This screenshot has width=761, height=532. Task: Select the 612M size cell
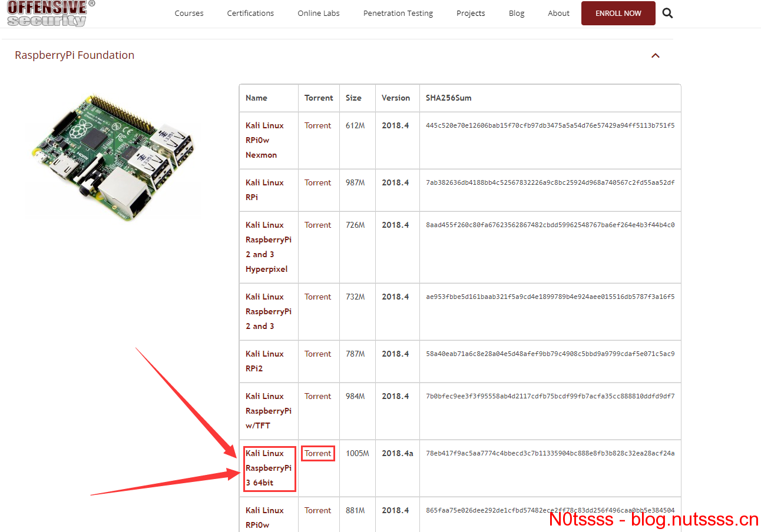pos(355,125)
